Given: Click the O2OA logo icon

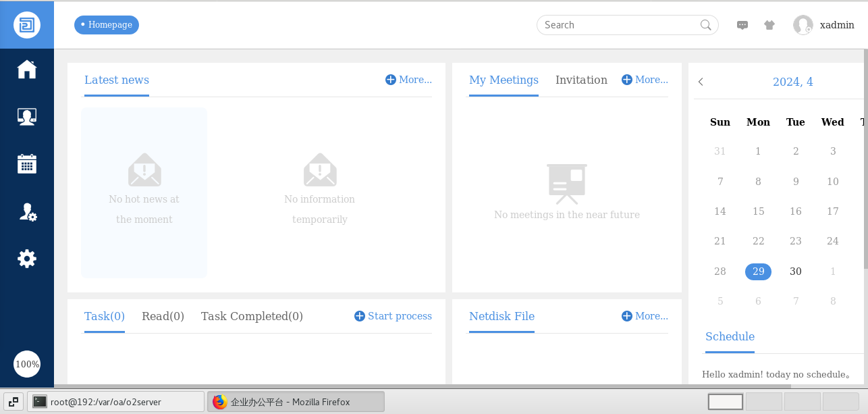Looking at the screenshot, I should pyautogui.click(x=27, y=25).
